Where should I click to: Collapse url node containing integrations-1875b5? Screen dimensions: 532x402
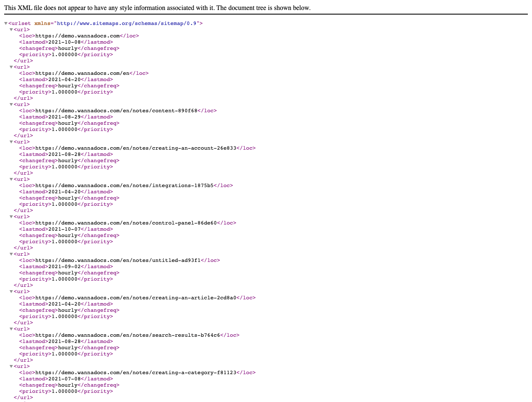pos(11,180)
